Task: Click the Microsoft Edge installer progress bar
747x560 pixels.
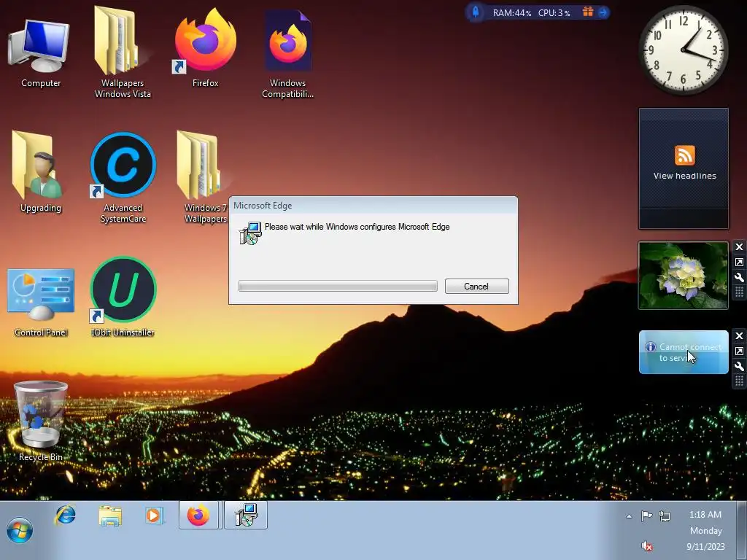Action: (338, 286)
